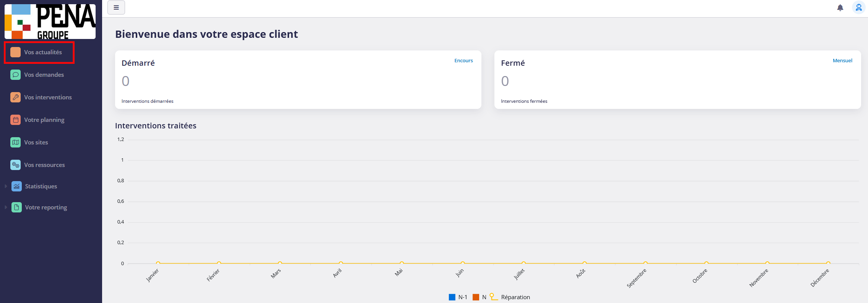Click Interventions démarrées label

click(x=147, y=101)
